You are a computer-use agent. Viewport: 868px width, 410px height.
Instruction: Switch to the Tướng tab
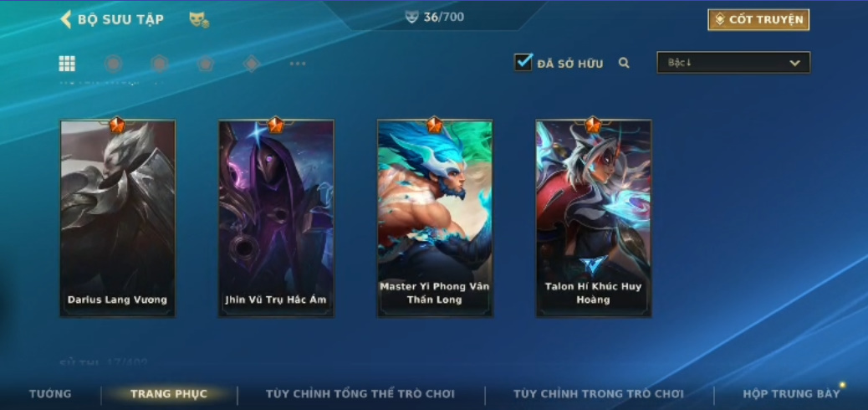coord(50,394)
